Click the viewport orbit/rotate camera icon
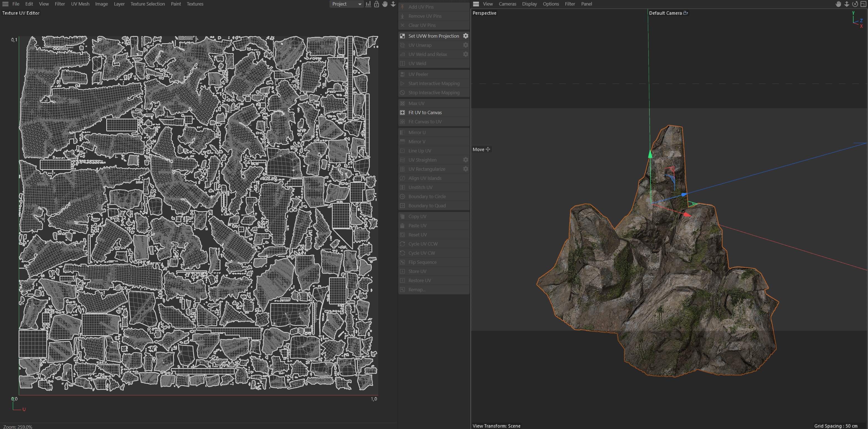The width and height of the screenshot is (868, 429). click(x=855, y=4)
